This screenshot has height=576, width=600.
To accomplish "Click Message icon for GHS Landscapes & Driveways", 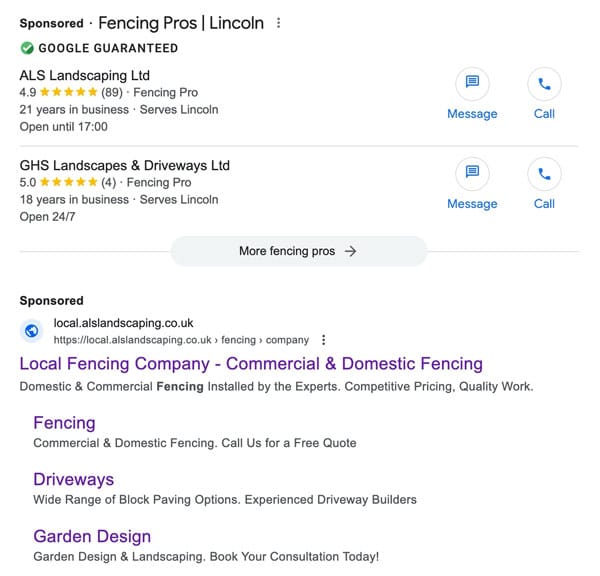I will (472, 174).
